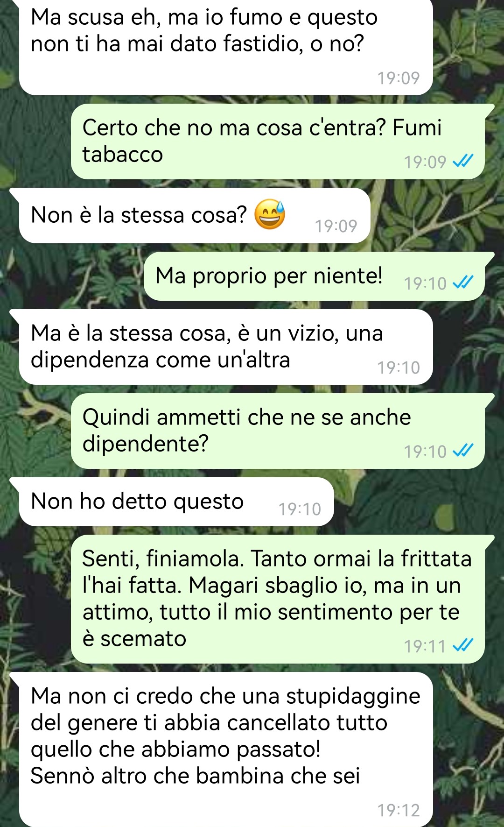Select message 'Ma scusa eh, ma io fumo'
Image resolution: width=504 pixels, height=827 pixels.
pos(226,47)
